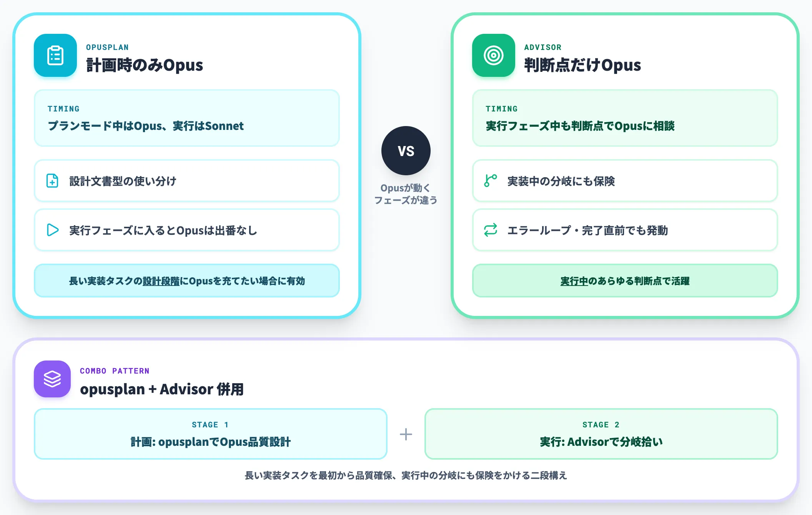Click the Opusが動くフェーズが違う caption

click(x=406, y=194)
